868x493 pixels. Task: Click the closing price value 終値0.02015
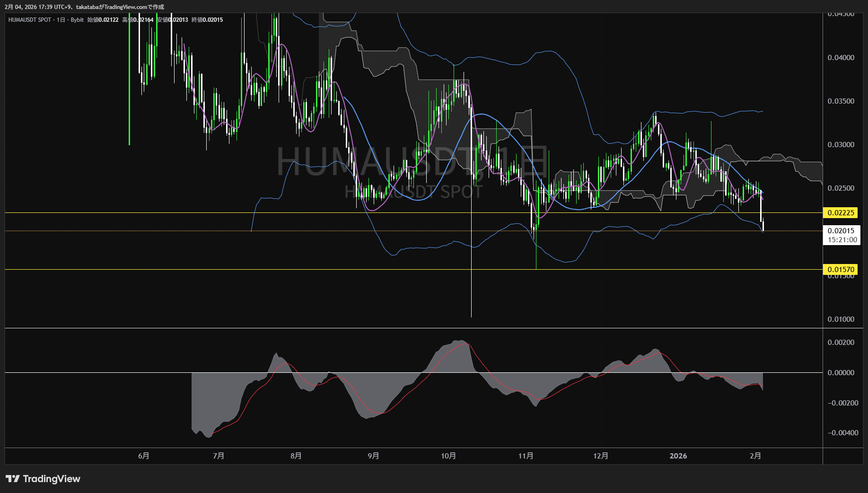(207, 20)
